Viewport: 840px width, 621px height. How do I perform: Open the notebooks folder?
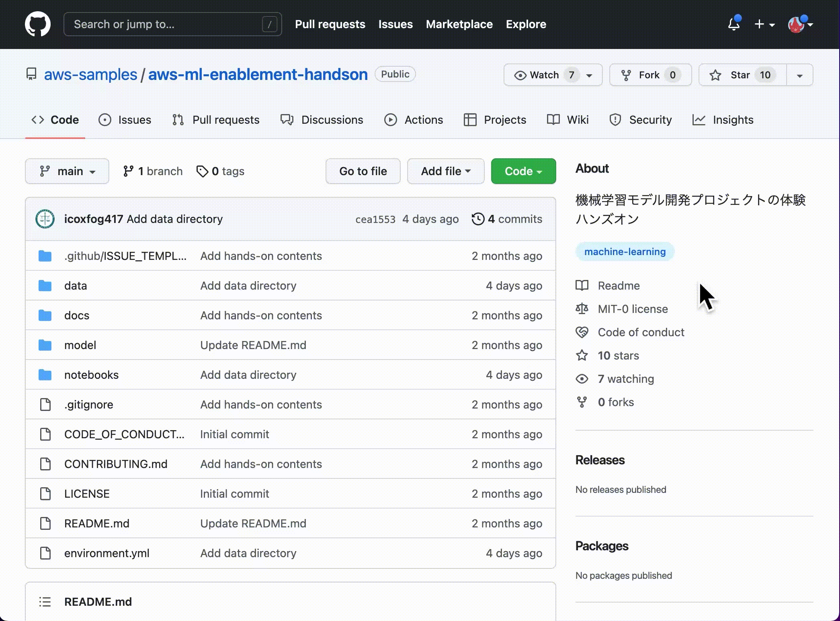pos(91,375)
